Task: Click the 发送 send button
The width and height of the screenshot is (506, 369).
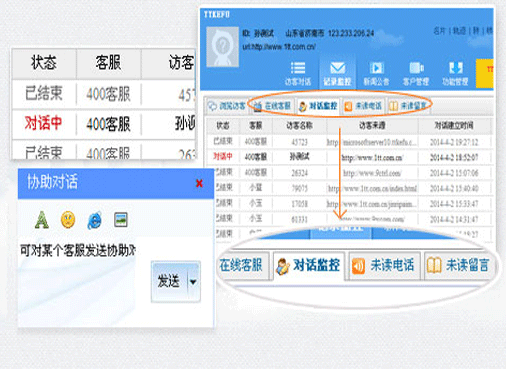Action: pos(169,282)
